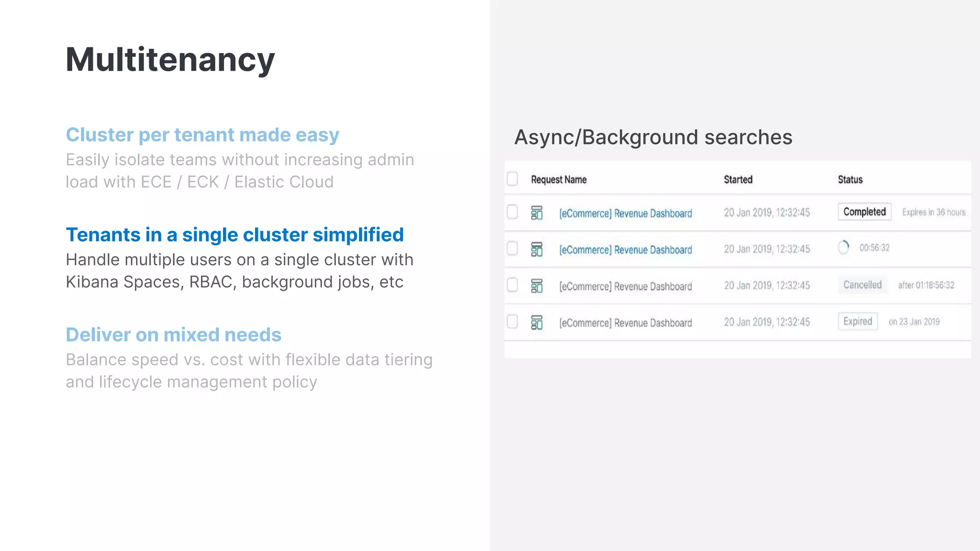
Task: Select 'Tenants in a single cluster simplified' heading
Action: click(x=234, y=235)
